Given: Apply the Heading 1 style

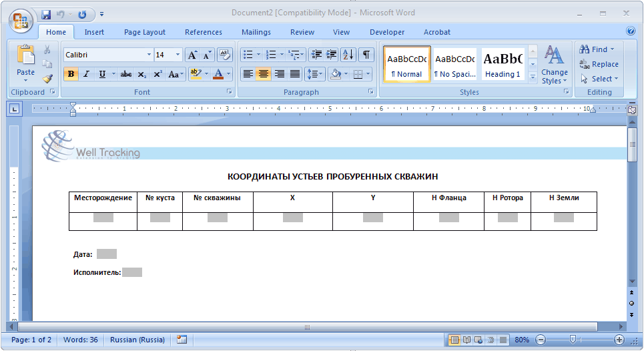Looking at the screenshot, I should pyautogui.click(x=503, y=64).
